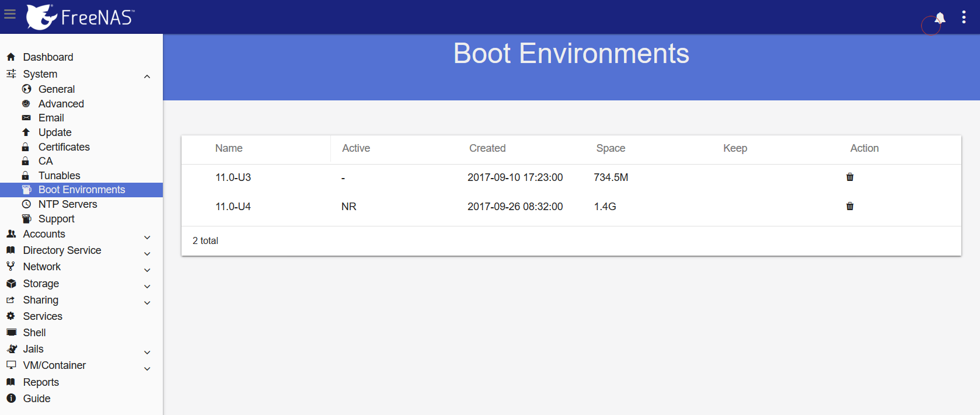Go to NTP Servers
Screen dimensions: 980x415
[x=68, y=204]
